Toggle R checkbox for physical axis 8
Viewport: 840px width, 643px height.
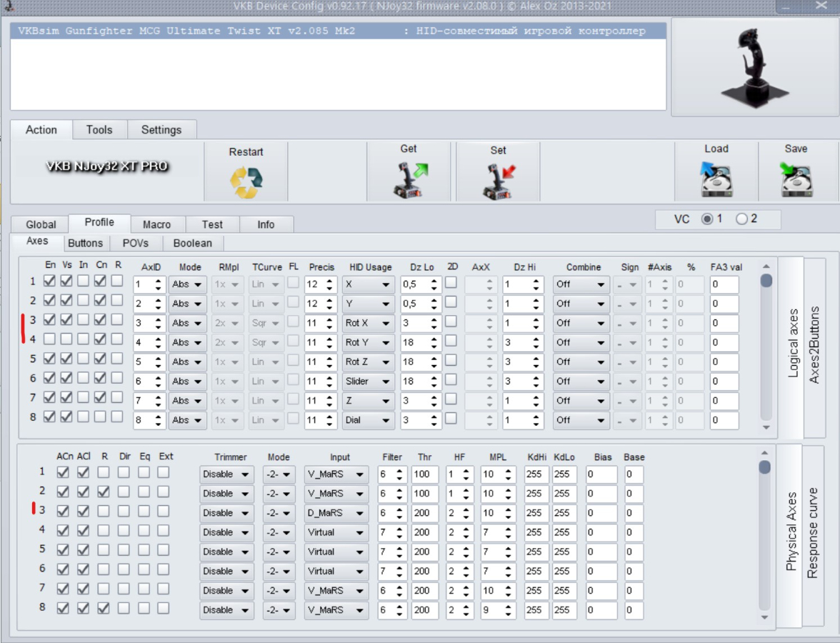[x=104, y=607]
